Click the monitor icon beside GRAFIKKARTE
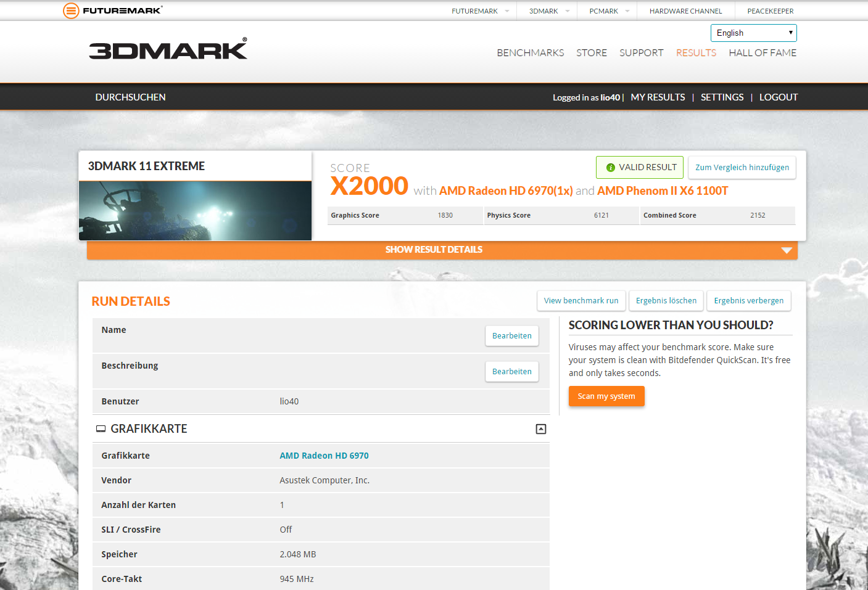Viewport: 868px width, 590px height. coord(101,429)
